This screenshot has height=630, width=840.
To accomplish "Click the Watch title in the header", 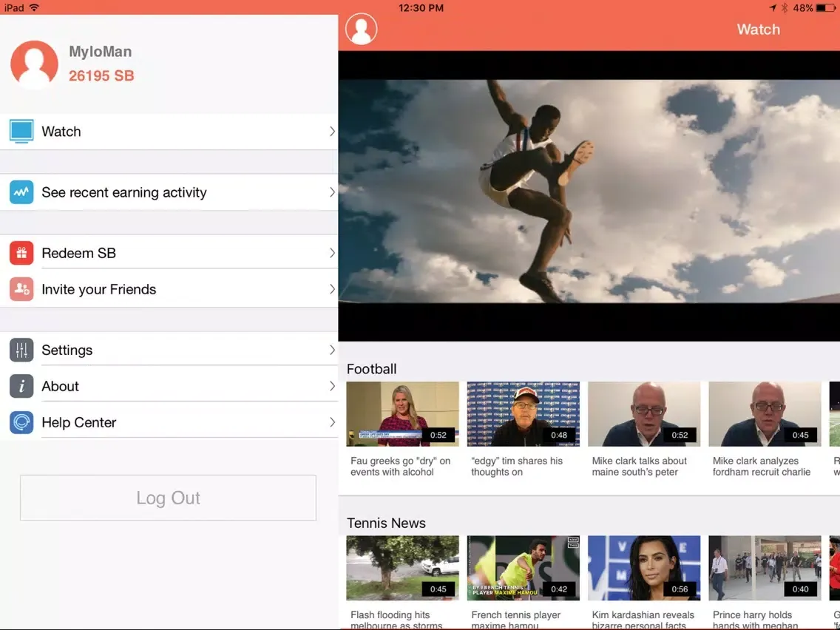I will [x=758, y=30].
